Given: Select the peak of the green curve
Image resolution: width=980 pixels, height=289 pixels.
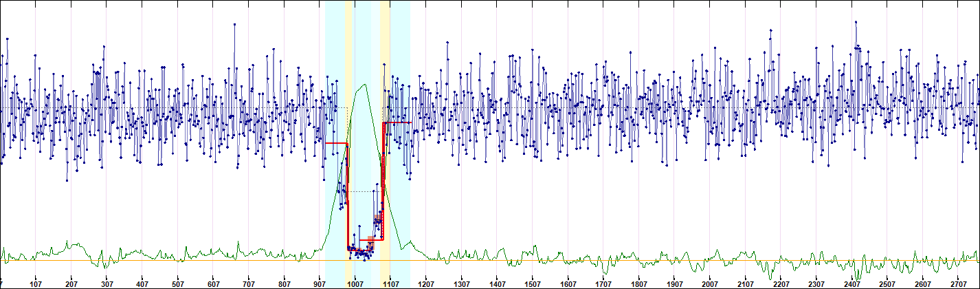Looking at the screenshot, I should click(x=366, y=85).
